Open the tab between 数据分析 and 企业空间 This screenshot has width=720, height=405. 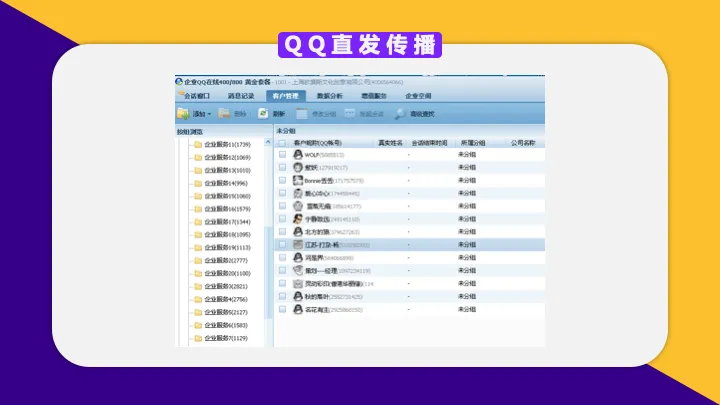pos(374,96)
